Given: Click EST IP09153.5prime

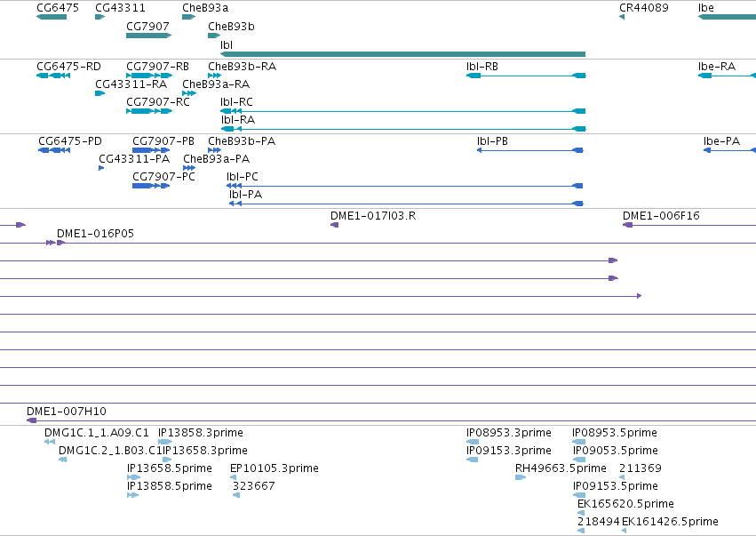Looking at the screenshot, I should (579, 495).
